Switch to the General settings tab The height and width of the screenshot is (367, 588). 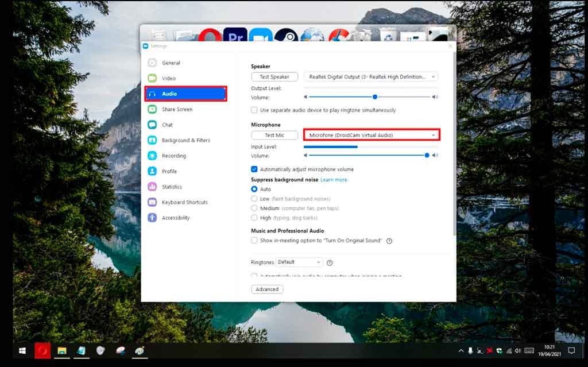pyautogui.click(x=171, y=63)
